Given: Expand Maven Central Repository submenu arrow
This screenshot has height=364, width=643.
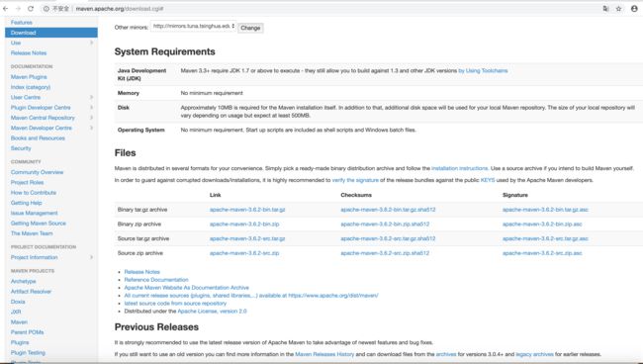Looking at the screenshot, I should (91, 118).
